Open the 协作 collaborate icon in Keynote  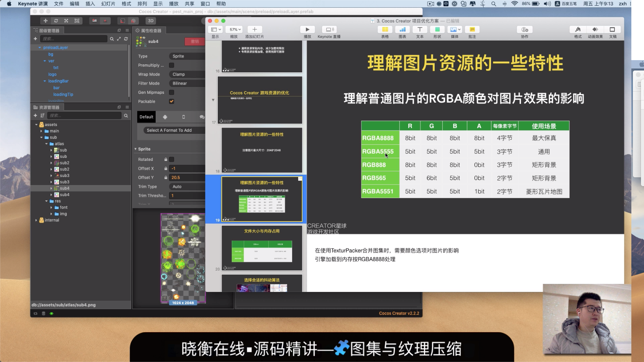point(525,29)
